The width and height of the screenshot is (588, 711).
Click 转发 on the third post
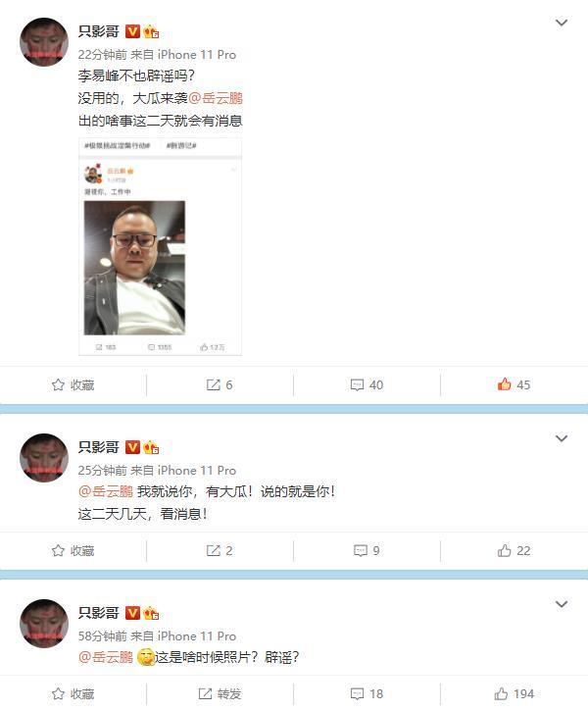coord(220,693)
